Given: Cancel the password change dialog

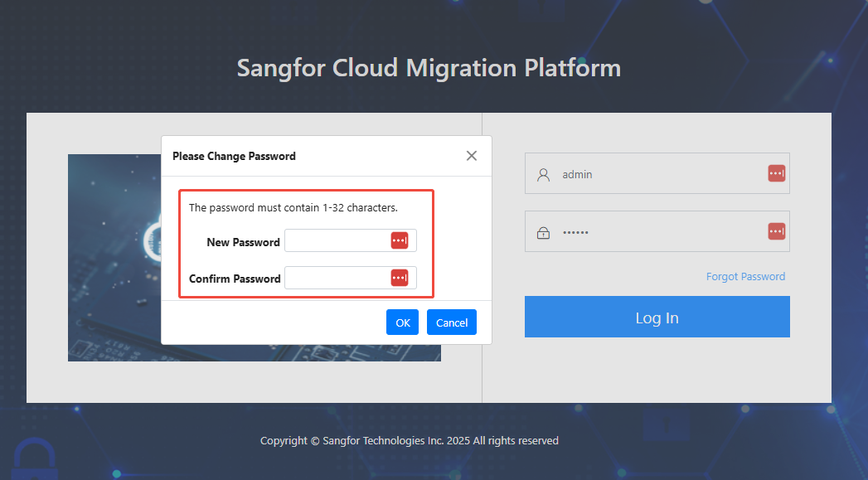Looking at the screenshot, I should 452,322.
